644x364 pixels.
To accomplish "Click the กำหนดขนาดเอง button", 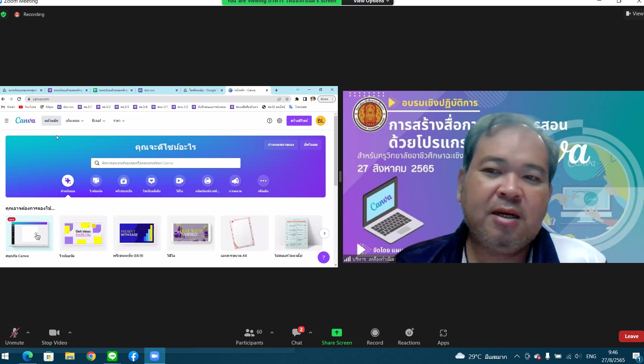I will [281, 144].
